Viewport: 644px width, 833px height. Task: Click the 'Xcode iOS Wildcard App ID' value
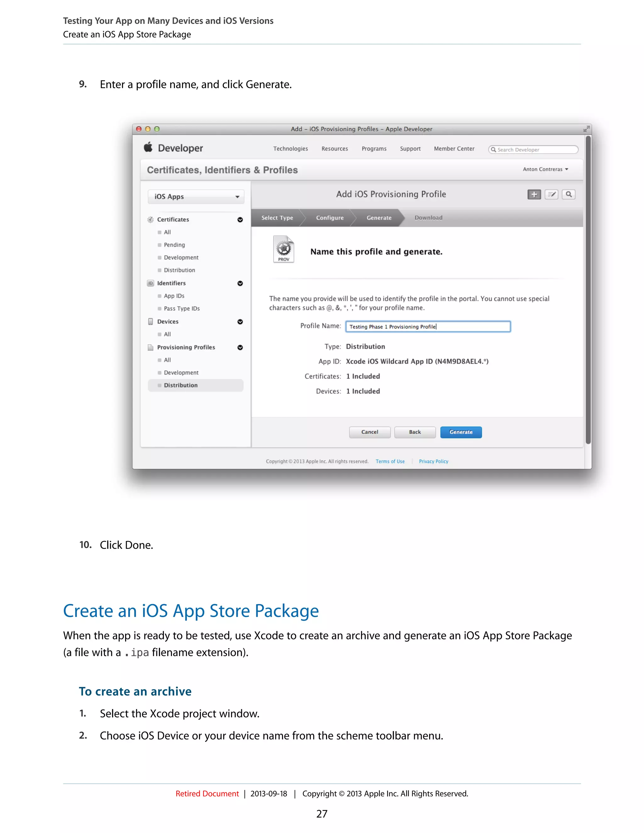coord(417,361)
